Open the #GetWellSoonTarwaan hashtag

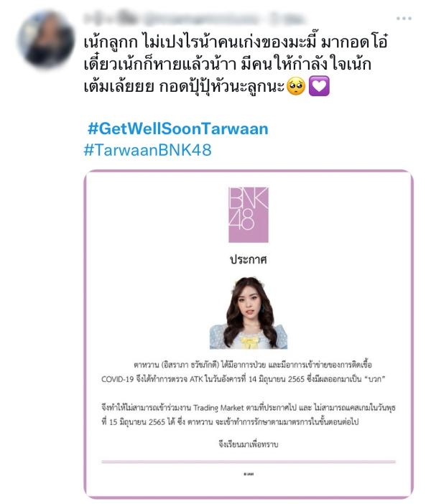[178, 129]
